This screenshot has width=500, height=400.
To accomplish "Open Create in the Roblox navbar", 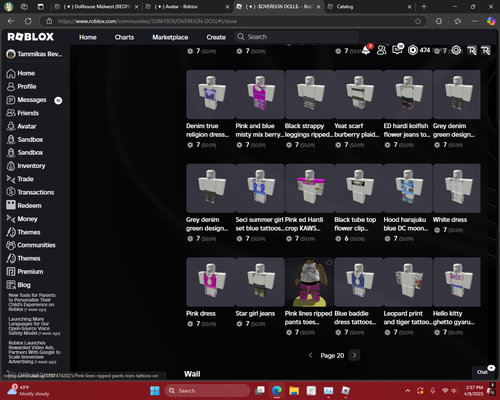I will point(216,37).
